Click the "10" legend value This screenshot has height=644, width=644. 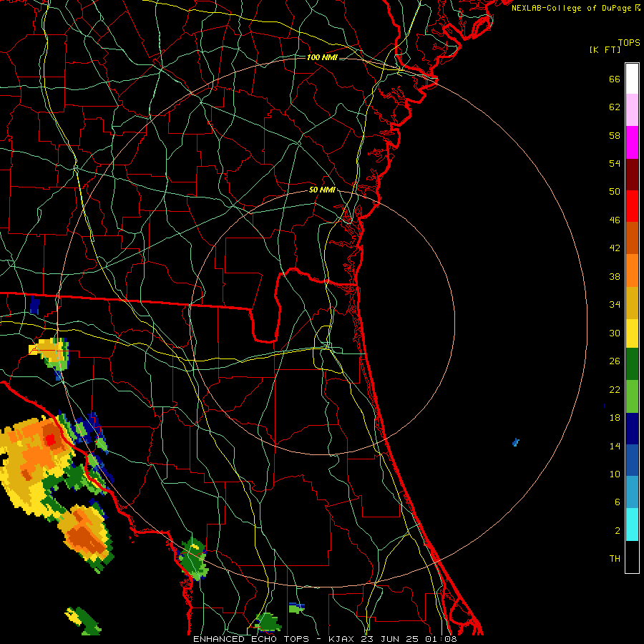[x=615, y=474]
